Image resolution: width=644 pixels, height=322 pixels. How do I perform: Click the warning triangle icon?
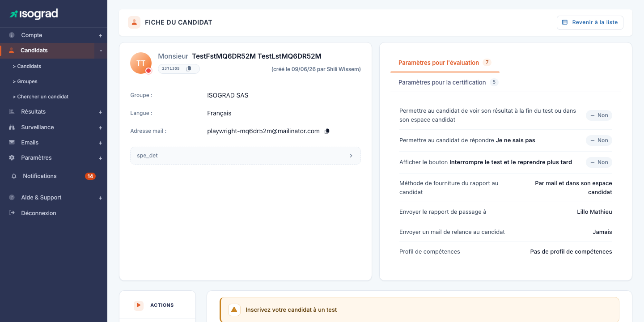[234, 309]
